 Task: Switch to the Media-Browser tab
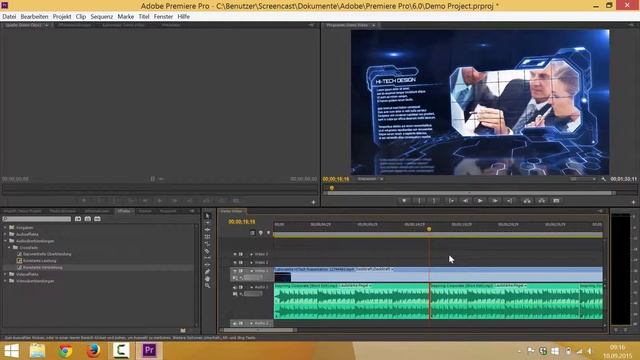coord(63,211)
